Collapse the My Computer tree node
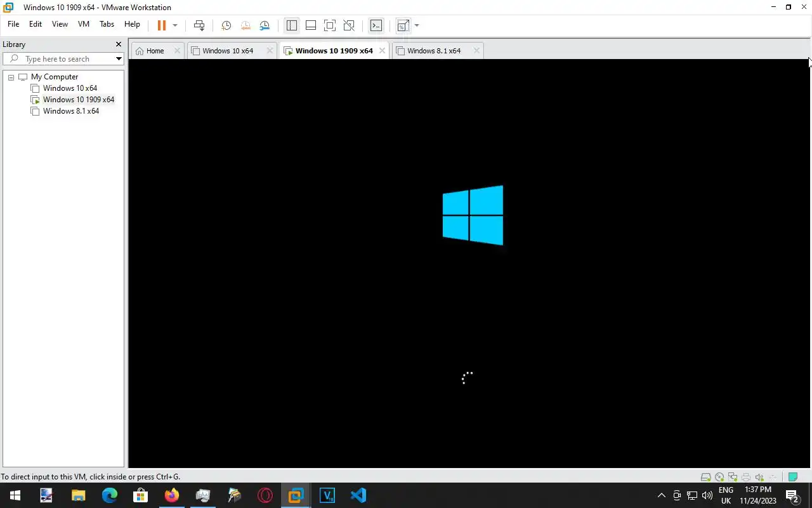Screen dimensions: 812x508 pyautogui.click(x=11, y=77)
